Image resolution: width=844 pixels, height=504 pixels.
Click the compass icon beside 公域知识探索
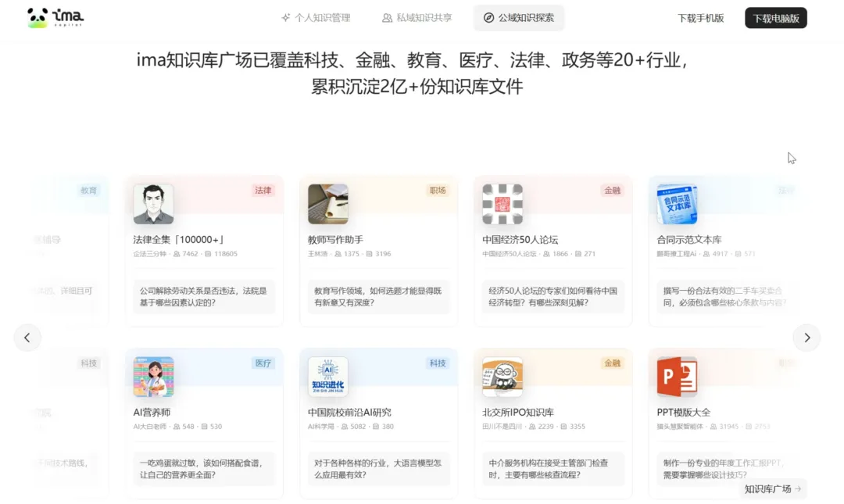[x=488, y=18]
